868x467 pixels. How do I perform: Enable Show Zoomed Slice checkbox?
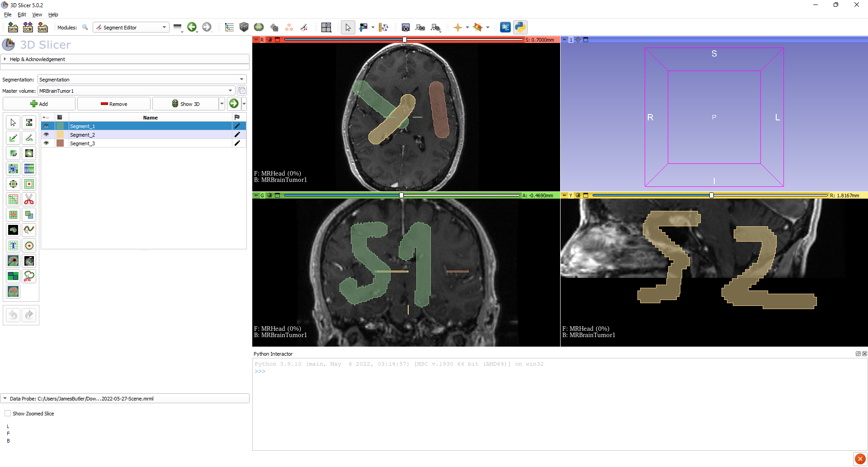(8, 414)
